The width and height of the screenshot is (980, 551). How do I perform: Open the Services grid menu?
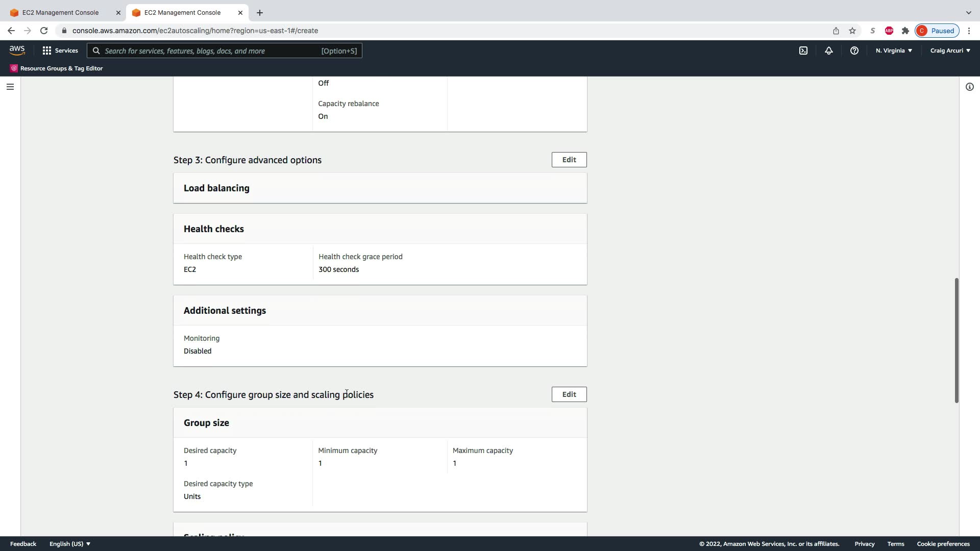pos(60,51)
